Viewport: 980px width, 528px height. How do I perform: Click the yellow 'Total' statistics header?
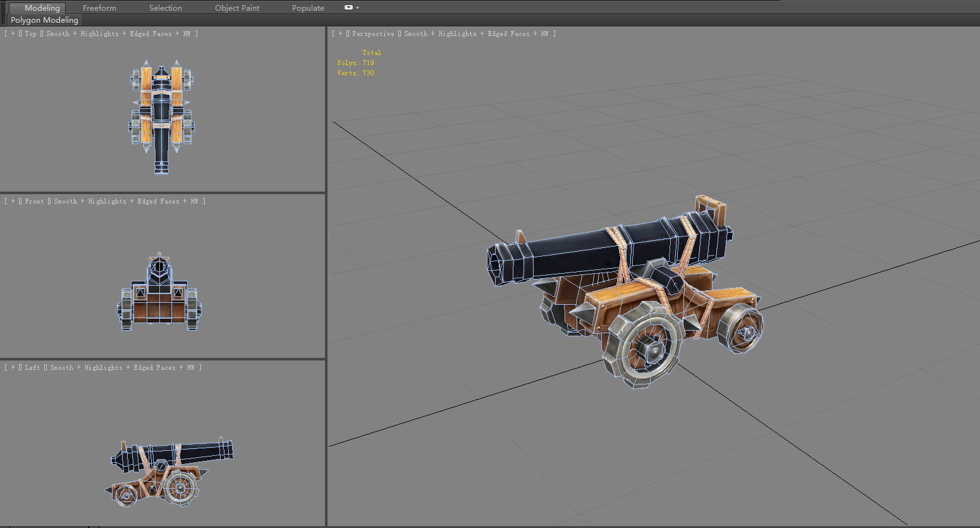(372, 52)
